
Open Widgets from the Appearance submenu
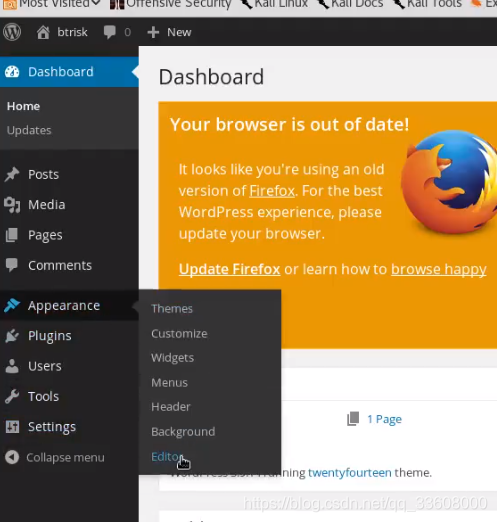(172, 358)
